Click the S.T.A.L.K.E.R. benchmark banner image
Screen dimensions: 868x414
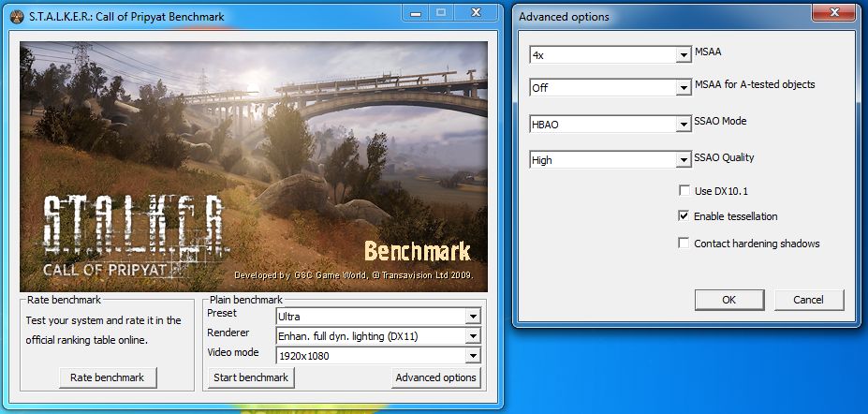pos(254,167)
